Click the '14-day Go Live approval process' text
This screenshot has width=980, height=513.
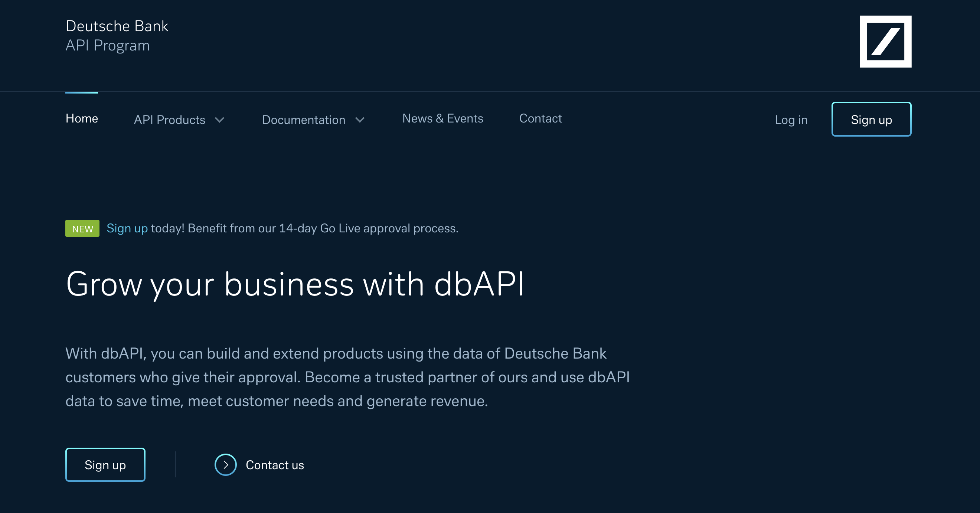(368, 228)
